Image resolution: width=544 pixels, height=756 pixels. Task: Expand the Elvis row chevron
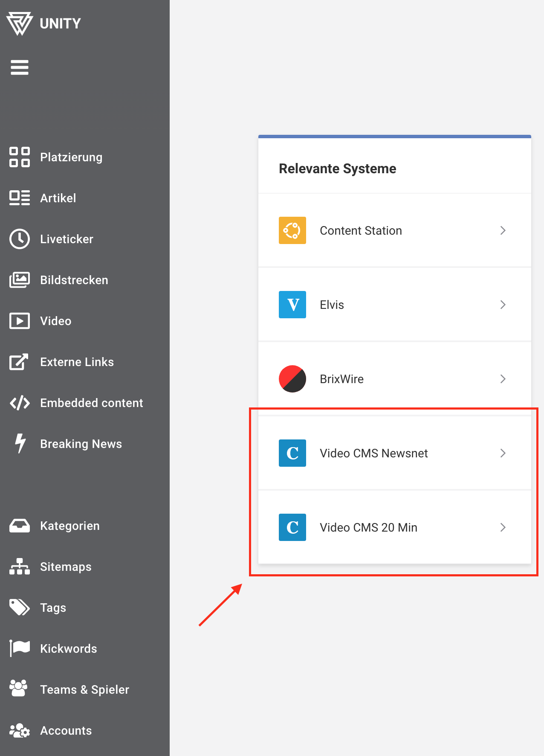click(503, 305)
